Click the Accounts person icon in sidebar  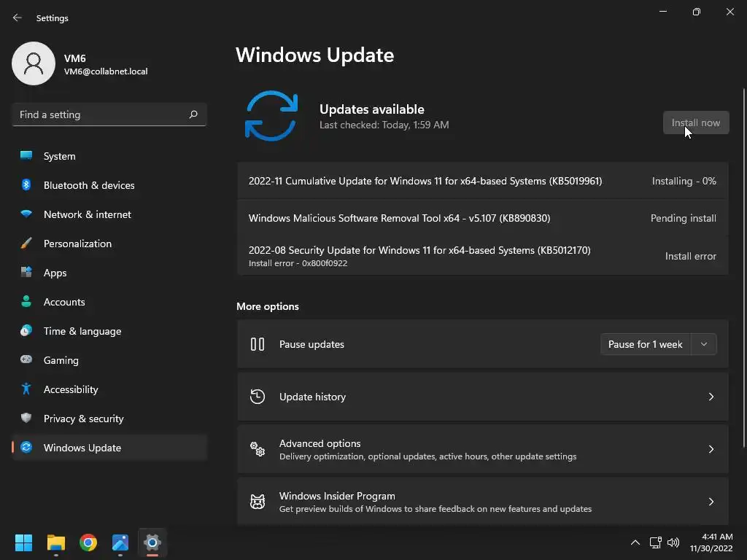26,301
